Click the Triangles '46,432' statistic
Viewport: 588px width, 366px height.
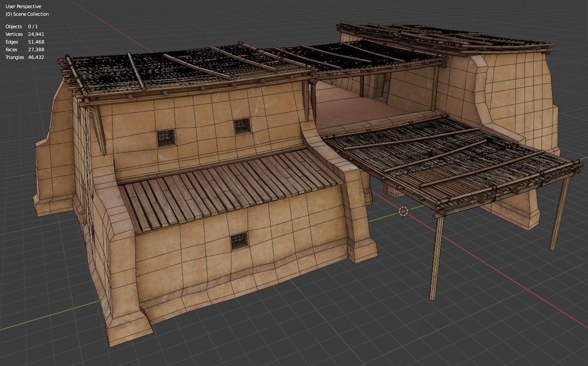click(x=36, y=57)
